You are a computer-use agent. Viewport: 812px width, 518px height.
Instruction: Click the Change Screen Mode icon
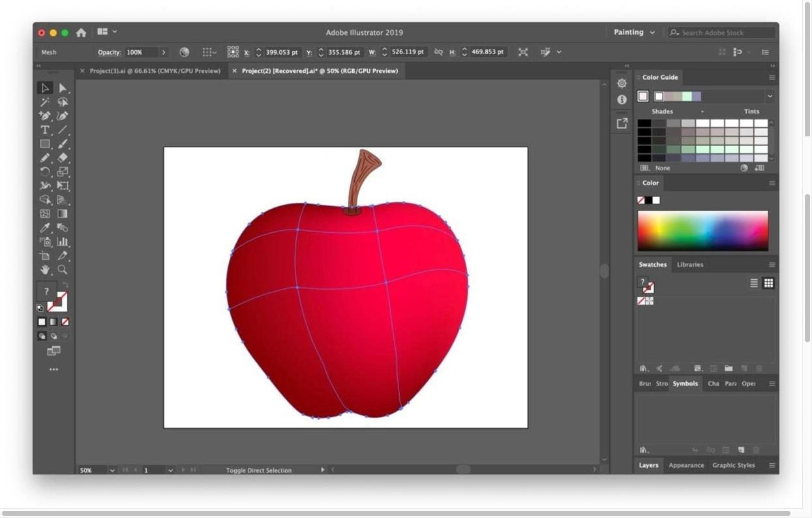click(x=53, y=351)
